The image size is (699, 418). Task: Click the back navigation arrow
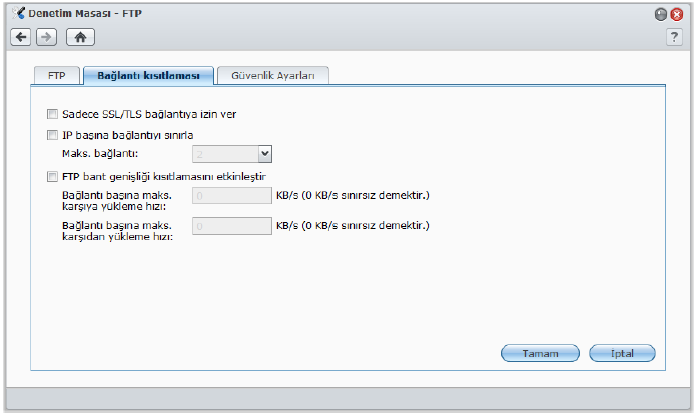21,36
